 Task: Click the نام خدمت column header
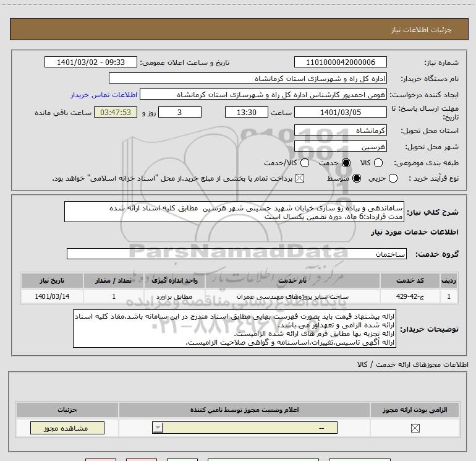point(292,280)
